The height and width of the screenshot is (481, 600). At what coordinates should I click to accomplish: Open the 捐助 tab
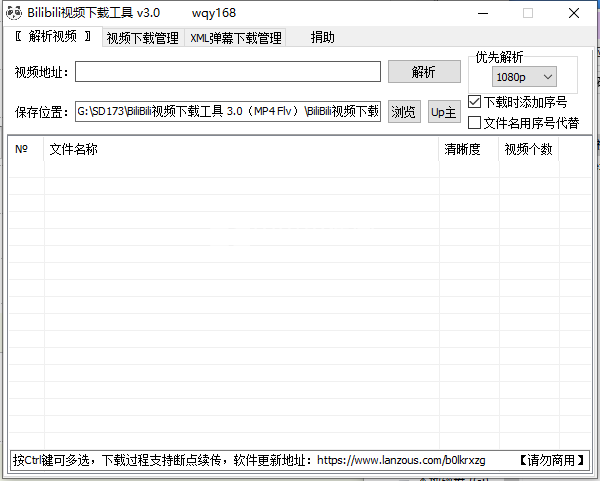(322, 38)
